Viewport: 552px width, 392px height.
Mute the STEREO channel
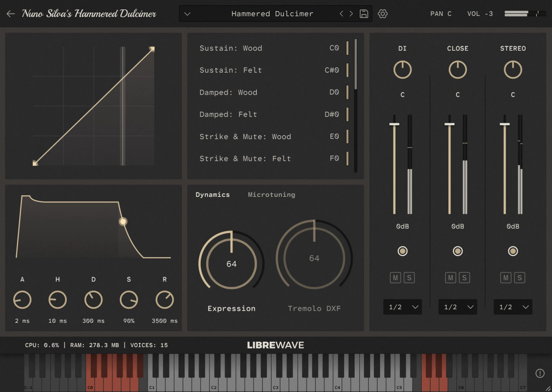point(506,278)
